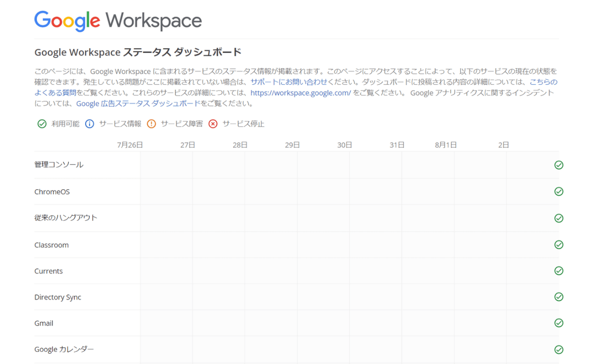Screen dimensions: 599x364
Task: Click the Classroom row status checkmark
Action: pos(558,245)
